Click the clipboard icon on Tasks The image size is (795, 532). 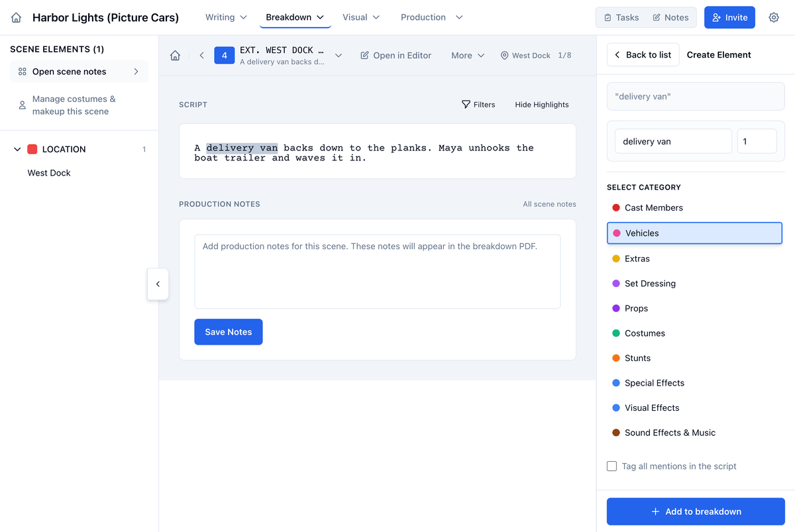pos(608,18)
